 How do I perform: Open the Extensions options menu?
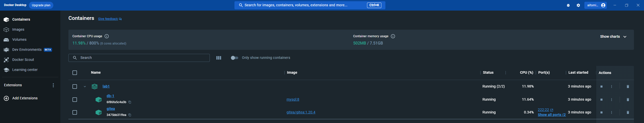53,85
